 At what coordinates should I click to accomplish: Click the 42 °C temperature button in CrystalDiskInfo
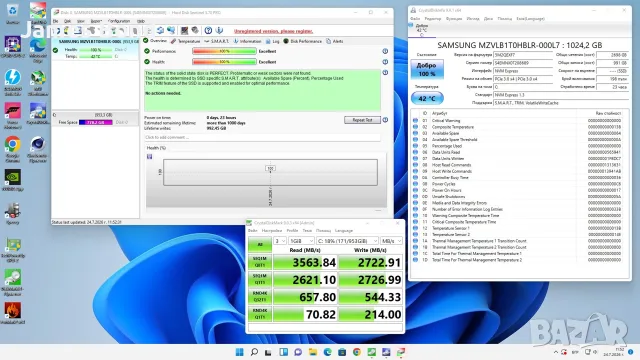point(427,98)
